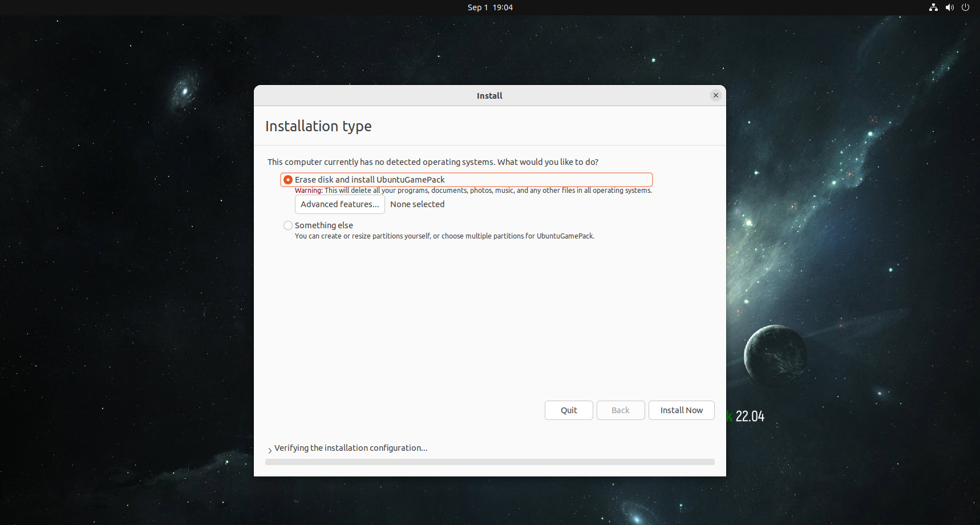
Task: Open the network status icon in top bar
Action: [x=933, y=7]
